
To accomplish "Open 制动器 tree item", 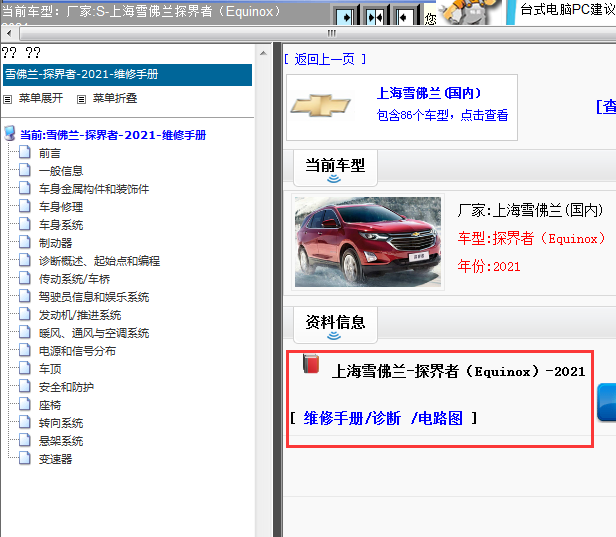I will pyautogui.click(x=55, y=243).
